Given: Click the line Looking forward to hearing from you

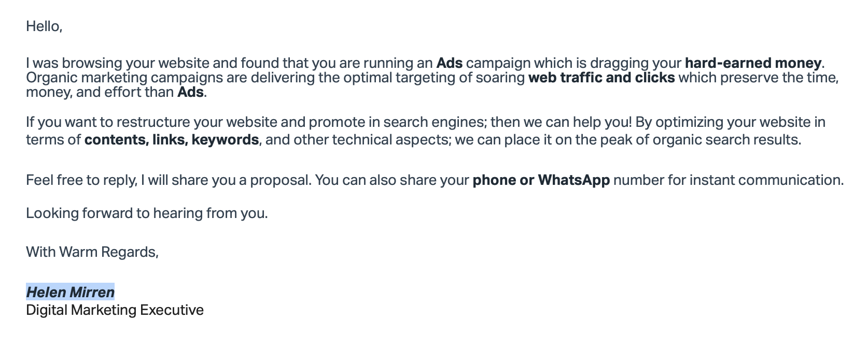Looking at the screenshot, I should pyautogui.click(x=147, y=213).
